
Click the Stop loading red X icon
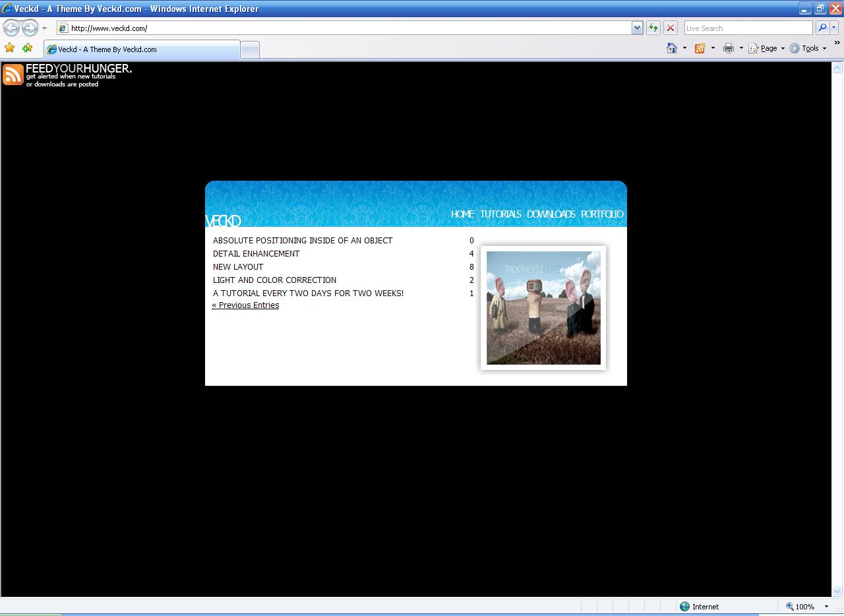coord(671,28)
